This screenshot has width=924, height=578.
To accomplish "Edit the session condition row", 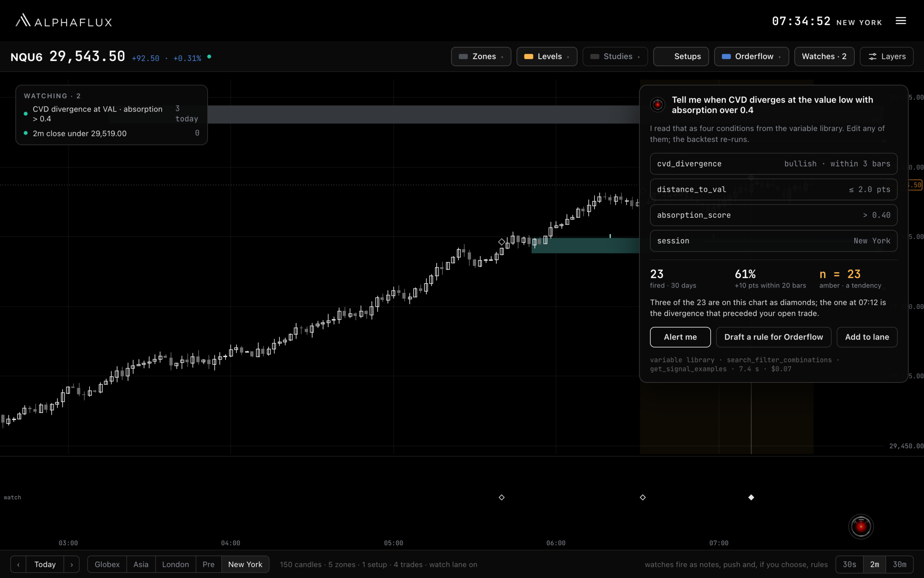I will click(x=773, y=241).
